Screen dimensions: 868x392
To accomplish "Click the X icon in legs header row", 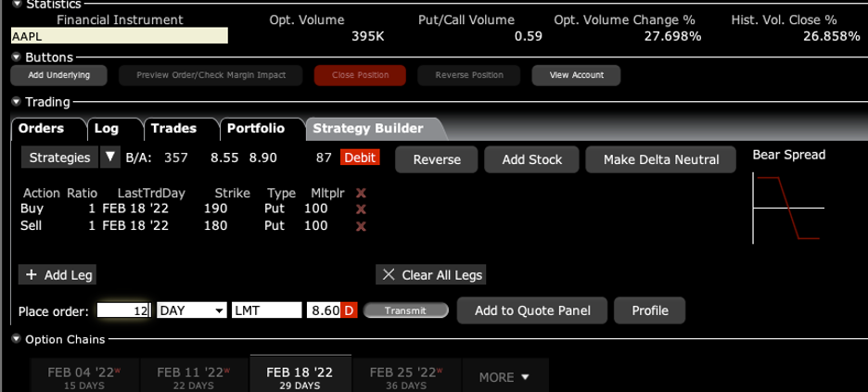I will coord(361,193).
